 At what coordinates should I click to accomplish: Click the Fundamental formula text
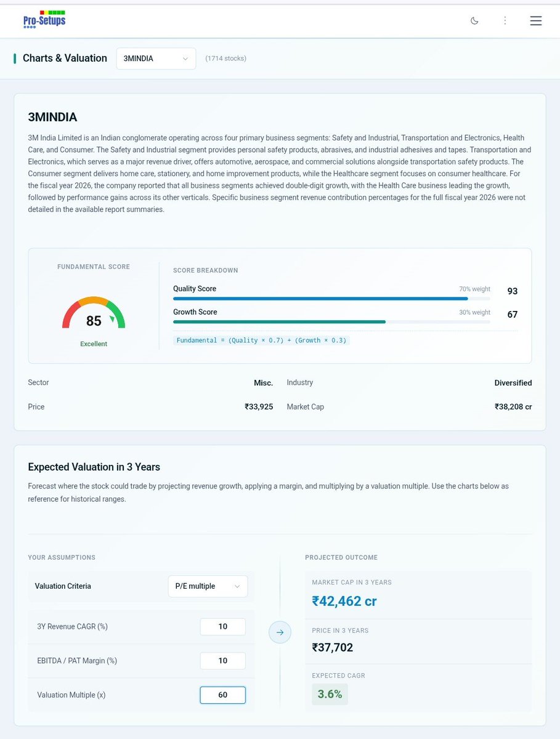point(261,340)
